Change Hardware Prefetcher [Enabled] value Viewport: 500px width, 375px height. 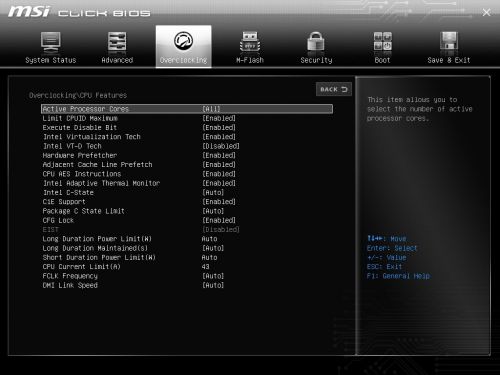219,156
